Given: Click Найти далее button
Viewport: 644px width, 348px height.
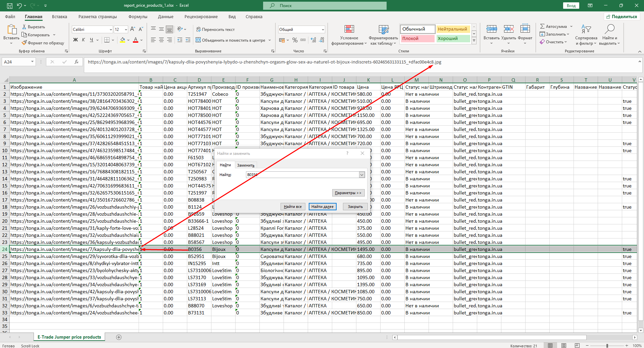Looking at the screenshot, I should [322, 207].
